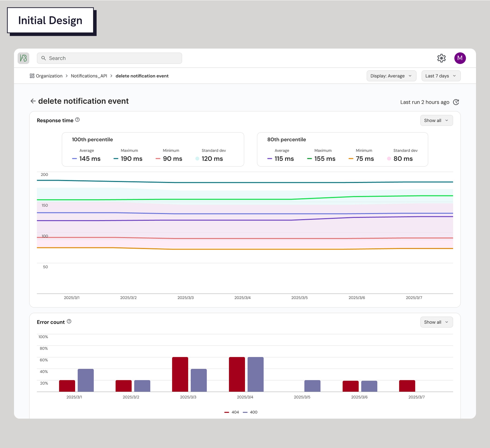This screenshot has width=490, height=448.
Task: Focus the Search input field
Action: 109,58
